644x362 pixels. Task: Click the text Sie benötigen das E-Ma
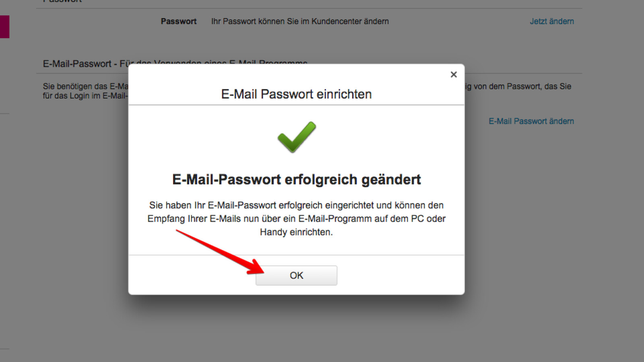coord(85,86)
